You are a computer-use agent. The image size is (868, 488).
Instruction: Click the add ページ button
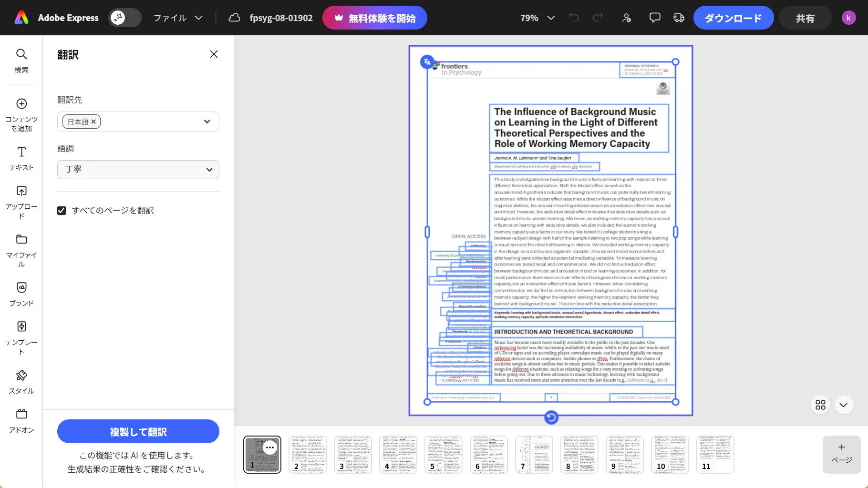coord(842,455)
